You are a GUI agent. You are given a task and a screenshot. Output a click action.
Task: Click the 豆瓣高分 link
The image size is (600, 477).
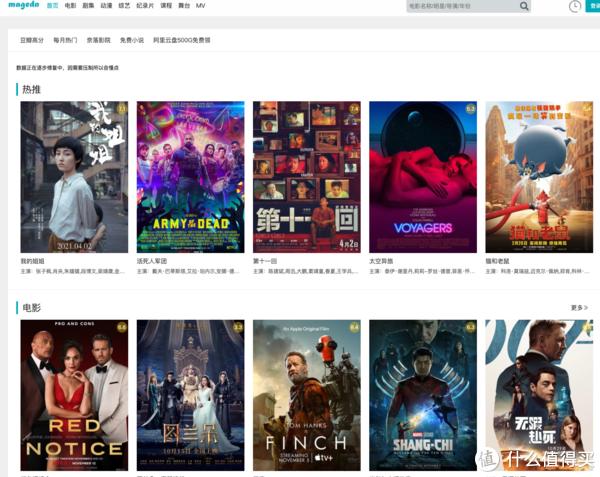click(32, 40)
